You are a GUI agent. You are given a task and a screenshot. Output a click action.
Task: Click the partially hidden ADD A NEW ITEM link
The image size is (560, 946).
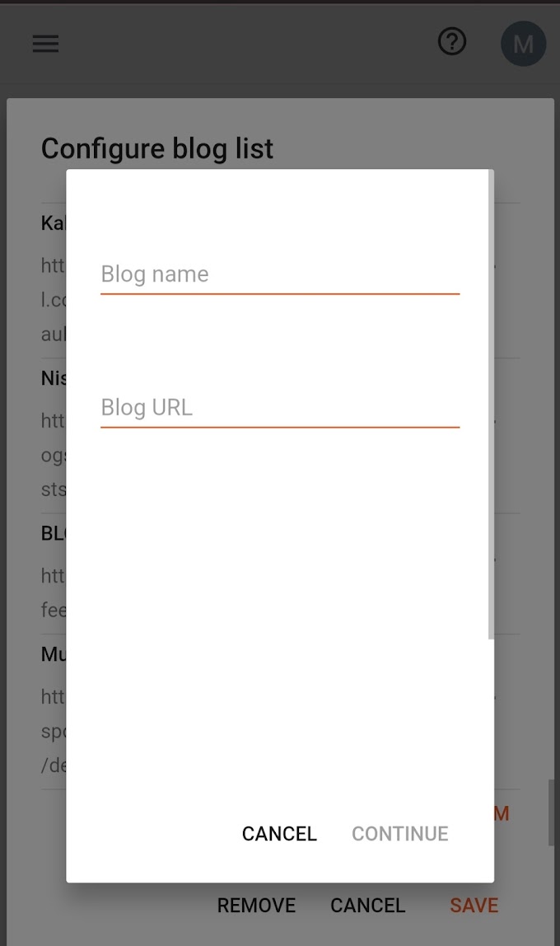(502, 813)
